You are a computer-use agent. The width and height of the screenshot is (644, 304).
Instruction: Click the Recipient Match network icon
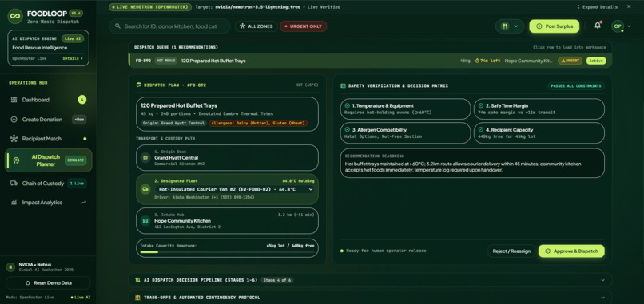click(x=14, y=139)
